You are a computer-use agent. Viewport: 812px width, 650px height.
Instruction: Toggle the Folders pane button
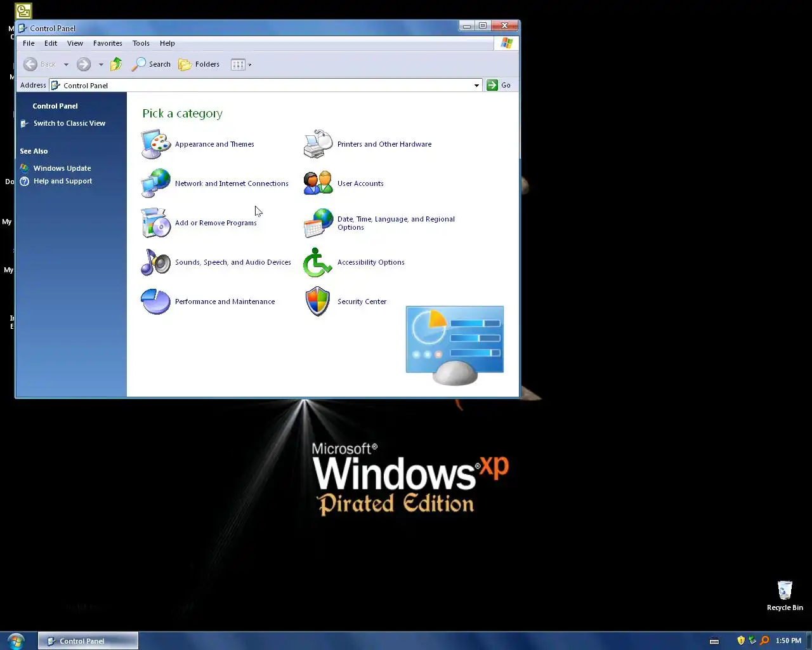(x=199, y=64)
